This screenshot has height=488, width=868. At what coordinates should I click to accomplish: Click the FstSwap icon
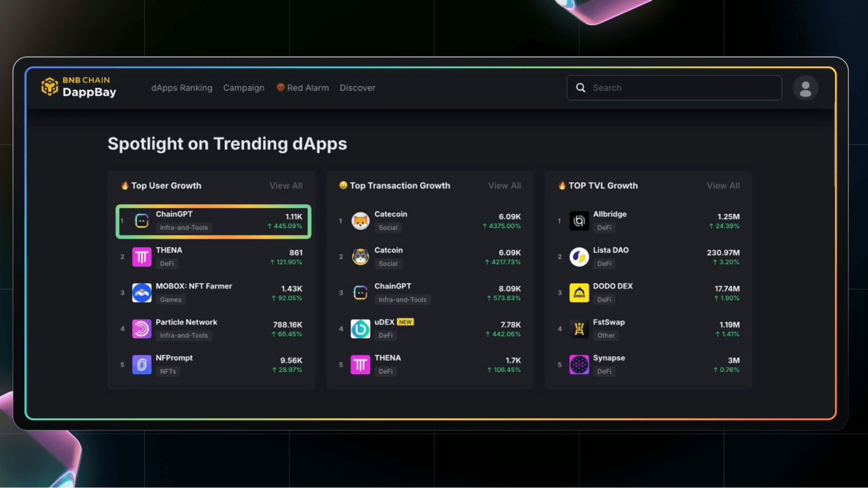point(579,329)
